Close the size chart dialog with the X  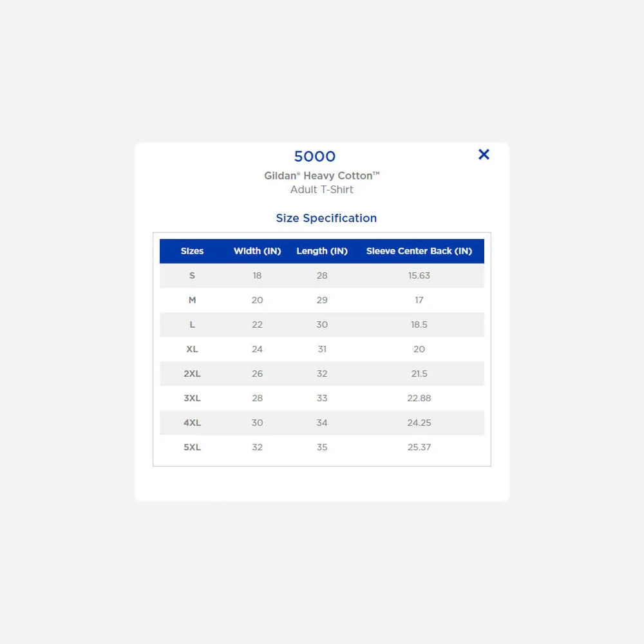tap(484, 155)
